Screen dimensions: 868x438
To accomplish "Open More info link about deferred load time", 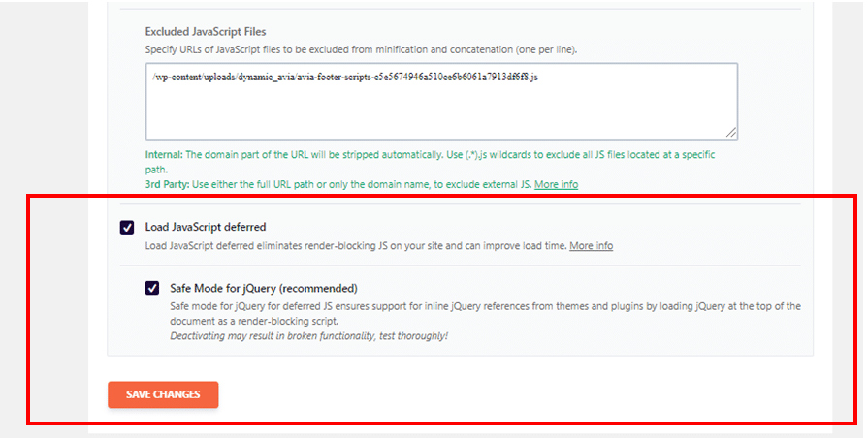I will pyautogui.click(x=591, y=246).
